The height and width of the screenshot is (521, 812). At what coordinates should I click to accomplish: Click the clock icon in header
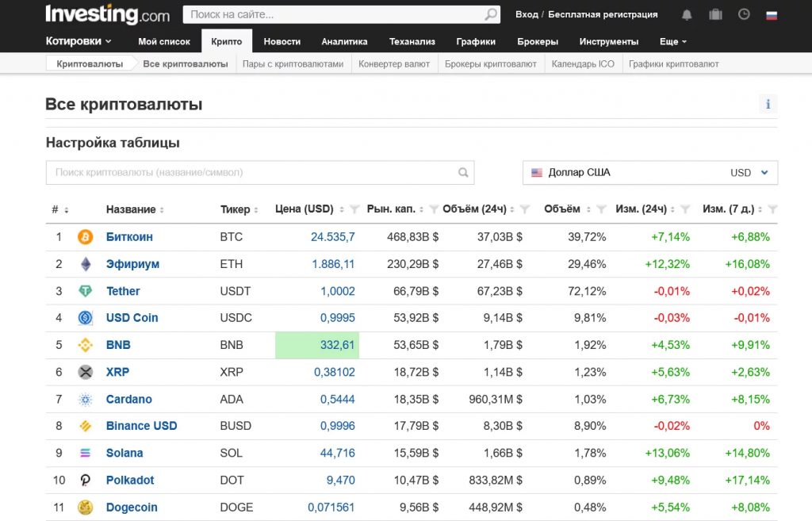pos(744,14)
